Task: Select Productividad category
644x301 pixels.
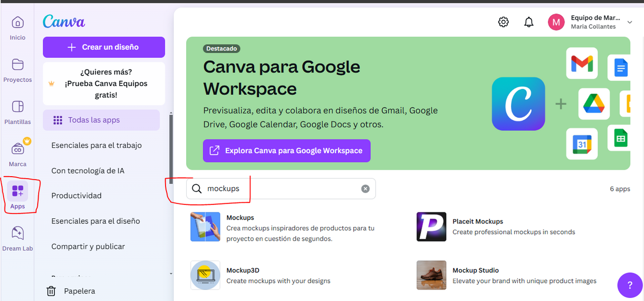Action: tap(76, 195)
